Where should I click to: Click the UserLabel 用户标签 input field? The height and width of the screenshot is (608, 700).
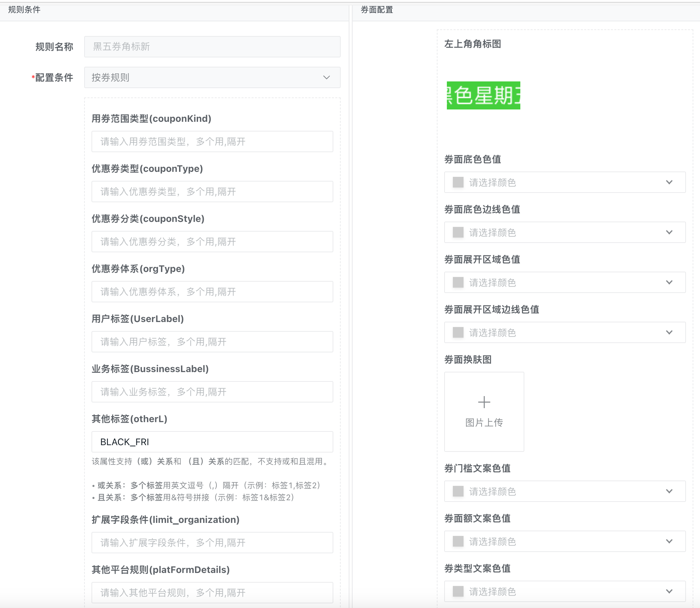click(212, 342)
